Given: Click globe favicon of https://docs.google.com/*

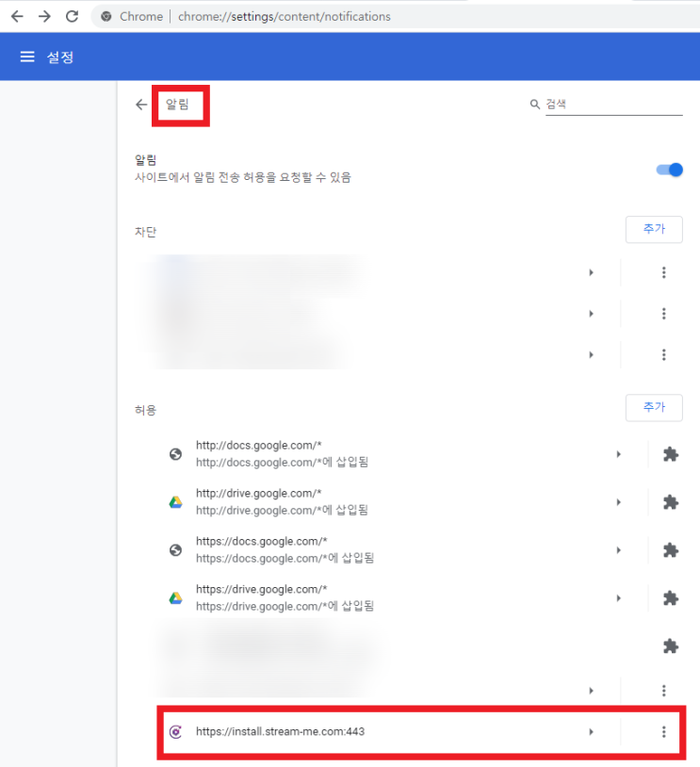Looking at the screenshot, I should click(175, 550).
